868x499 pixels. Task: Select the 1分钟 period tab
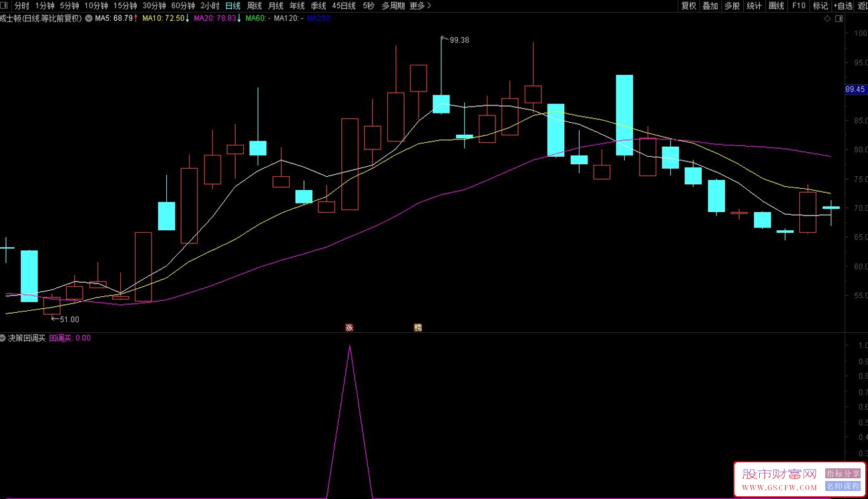point(45,5)
